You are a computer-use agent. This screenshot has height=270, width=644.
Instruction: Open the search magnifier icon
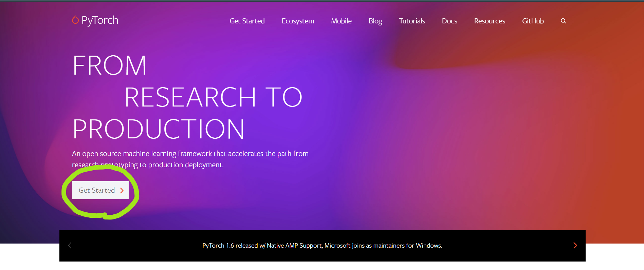(563, 21)
